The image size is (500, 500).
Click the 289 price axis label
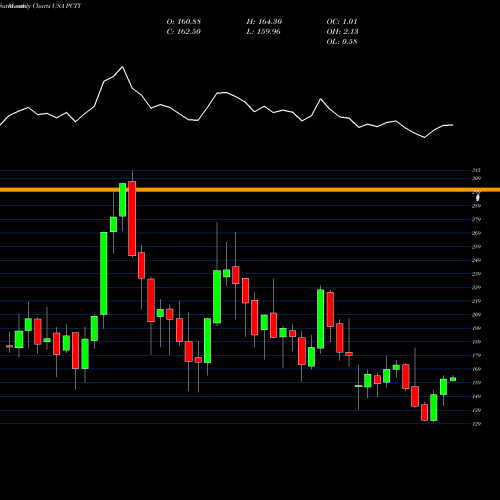[x=476, y=206]
